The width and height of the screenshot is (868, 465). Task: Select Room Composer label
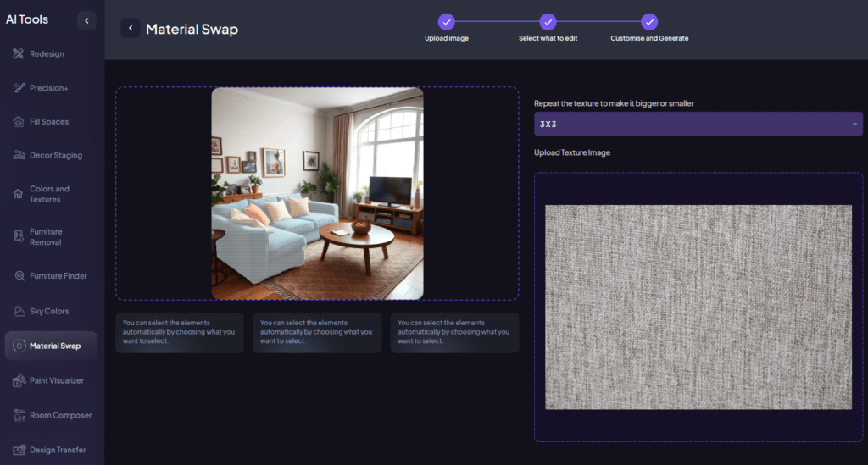pos(61,415)
